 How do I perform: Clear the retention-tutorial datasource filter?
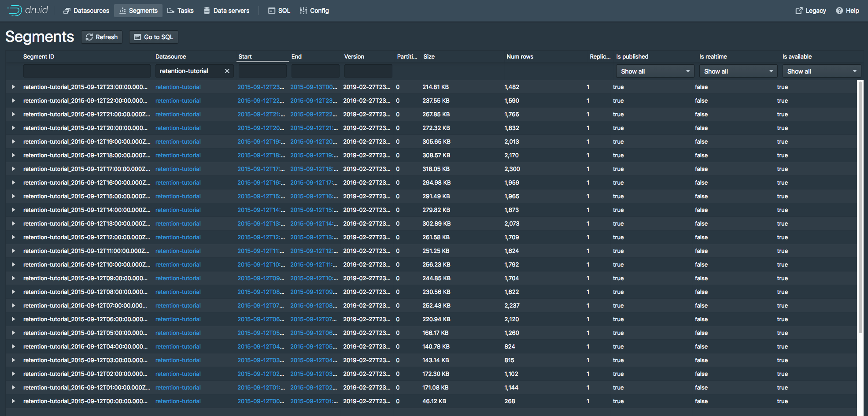click(227, 71)
